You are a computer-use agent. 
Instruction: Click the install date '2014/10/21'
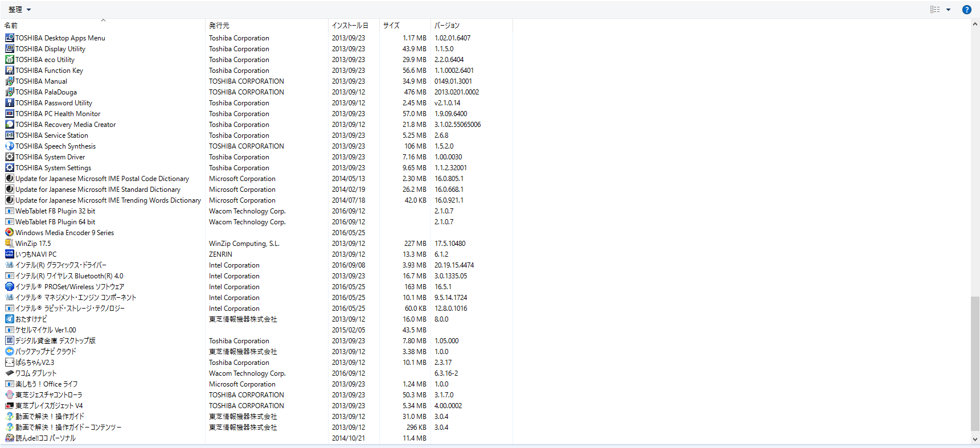tap(348, 438)
